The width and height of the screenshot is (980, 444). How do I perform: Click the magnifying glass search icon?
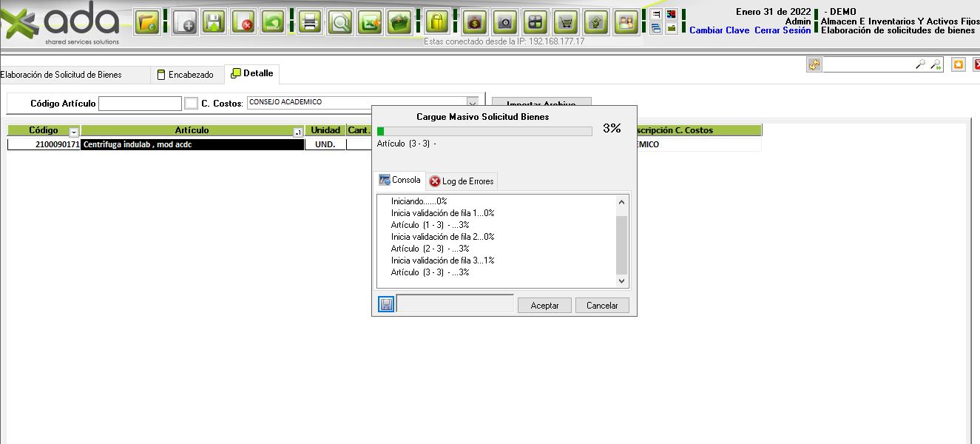[340, 22]
